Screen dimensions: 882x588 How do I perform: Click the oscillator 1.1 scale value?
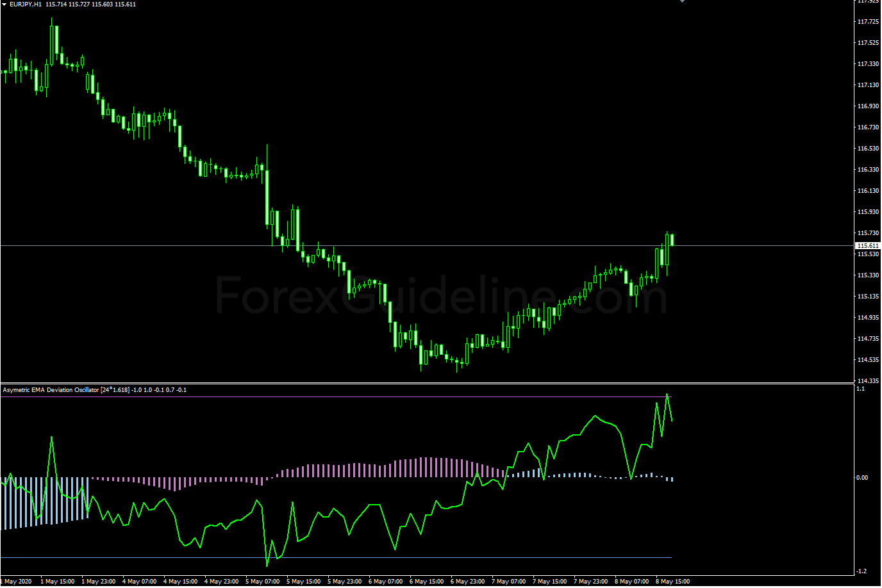tap(860, 389)
